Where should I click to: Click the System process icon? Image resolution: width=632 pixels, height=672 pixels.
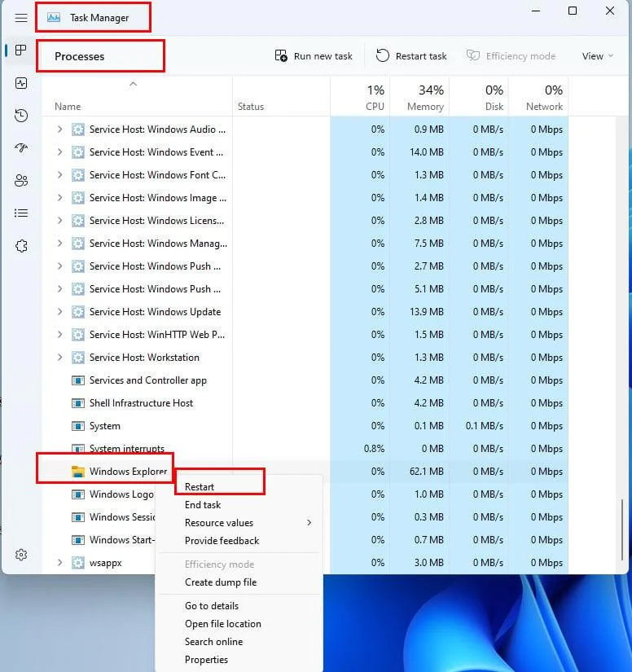pos(78,426)
